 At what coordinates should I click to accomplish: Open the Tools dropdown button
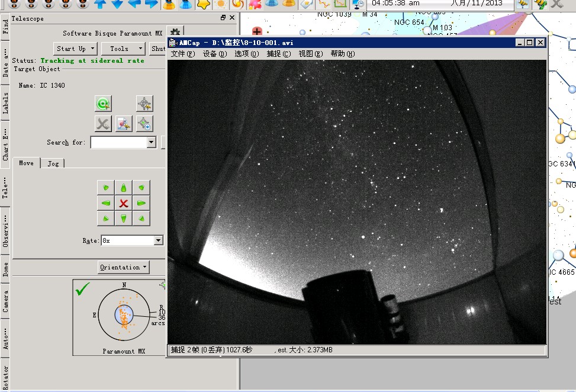tap(123, 49)
